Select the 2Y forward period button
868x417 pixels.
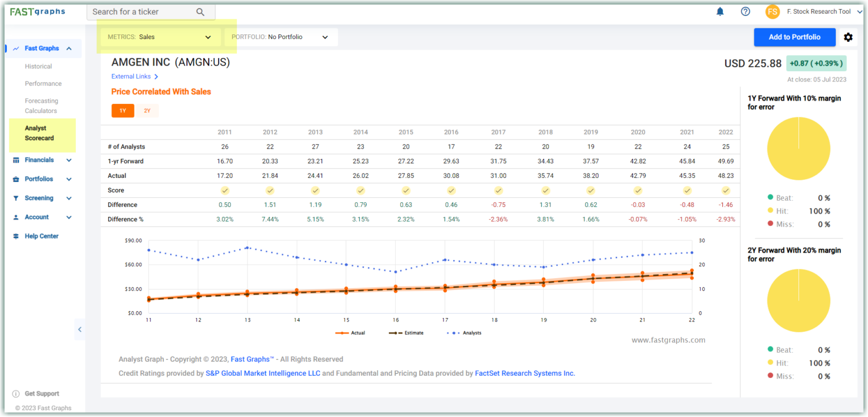pos(147,111)
